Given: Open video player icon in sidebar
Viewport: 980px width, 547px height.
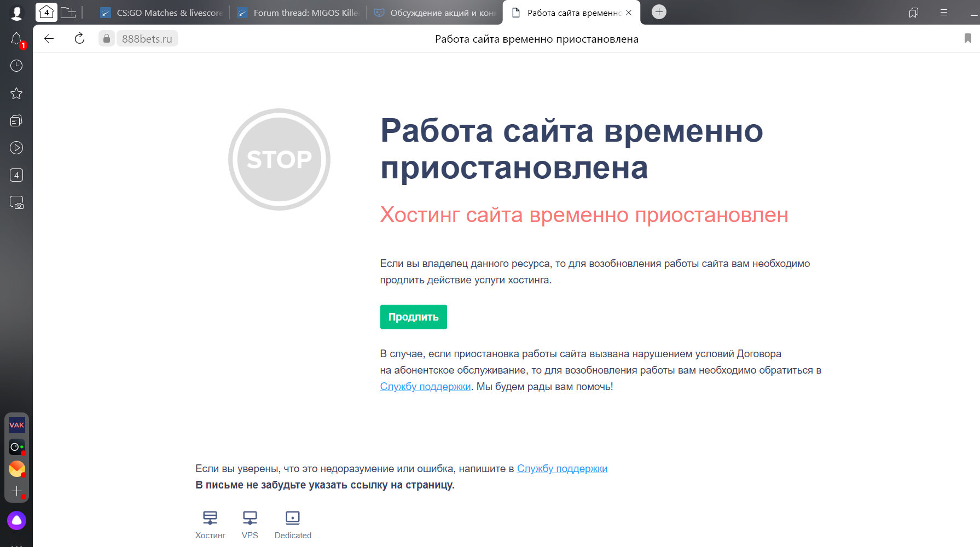Looking at the screenshot, I should (16, 148).
